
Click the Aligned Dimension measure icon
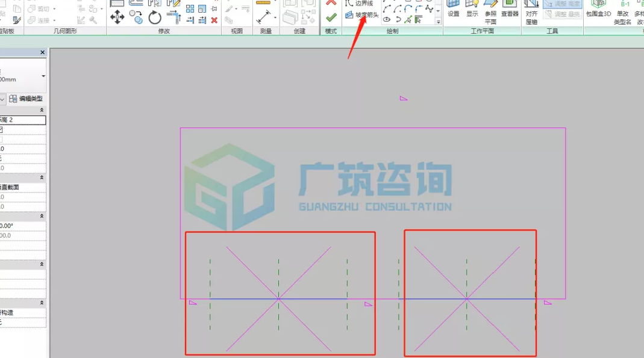263,17
